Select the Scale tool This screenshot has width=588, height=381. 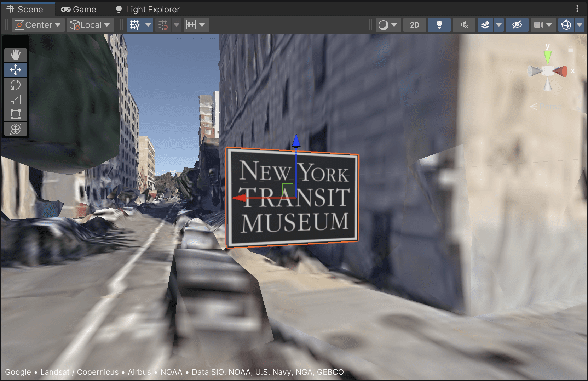point(16,99)
